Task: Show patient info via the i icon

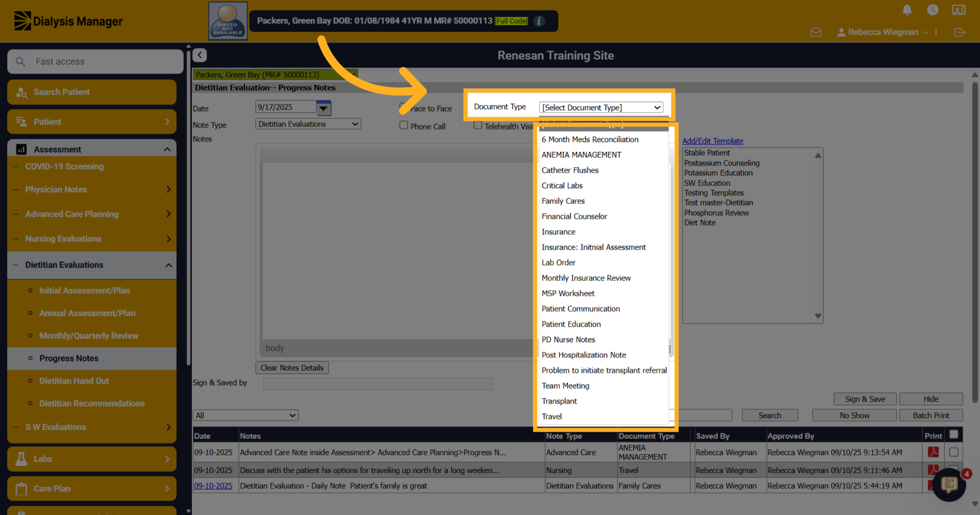Action: pyautogui.click(x=539, y=21)
